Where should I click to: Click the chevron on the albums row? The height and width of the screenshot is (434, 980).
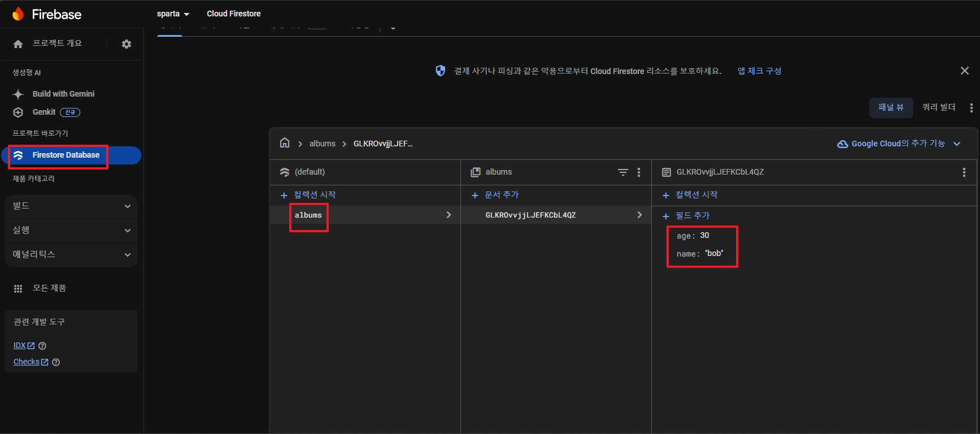pyautogui.click(x=448, y=215)
